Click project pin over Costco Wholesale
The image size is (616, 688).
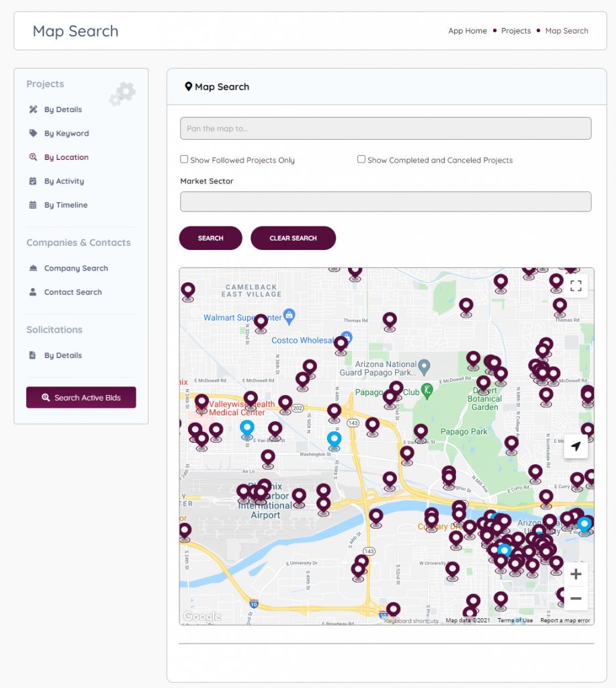(341, 345)
